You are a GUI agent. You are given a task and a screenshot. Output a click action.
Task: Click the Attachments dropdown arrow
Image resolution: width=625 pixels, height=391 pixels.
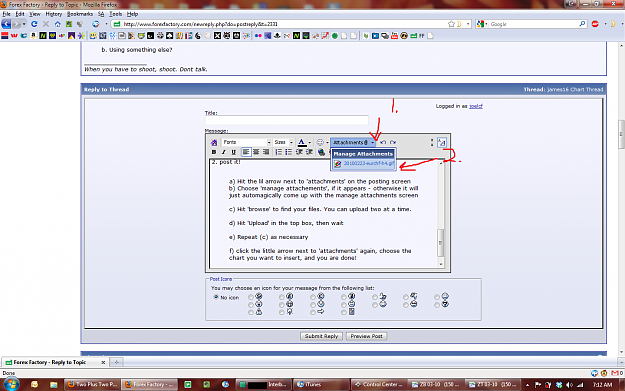[x=373, y=142]
